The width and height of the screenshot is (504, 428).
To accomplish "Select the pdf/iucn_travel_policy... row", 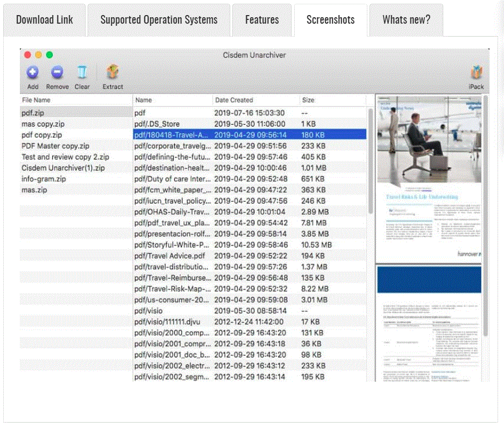I will click(x=250, y=201).
